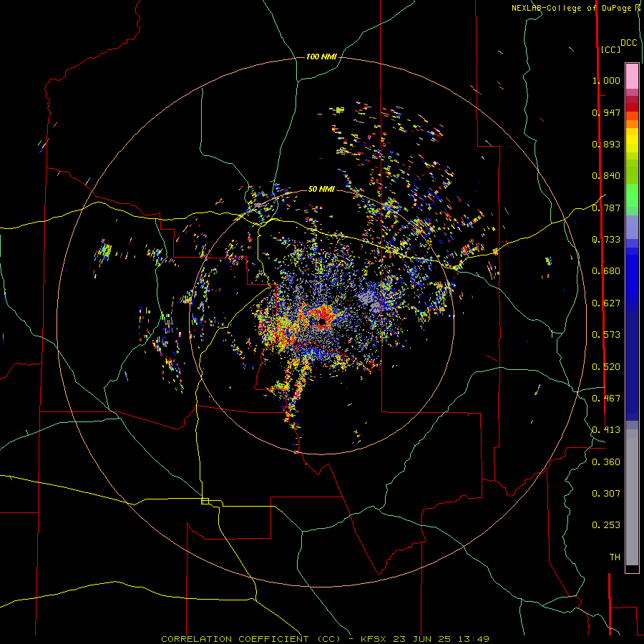Pick the gray segment of the color bar
The height and width of the screenshot is (644, 644).
point(632,497)
